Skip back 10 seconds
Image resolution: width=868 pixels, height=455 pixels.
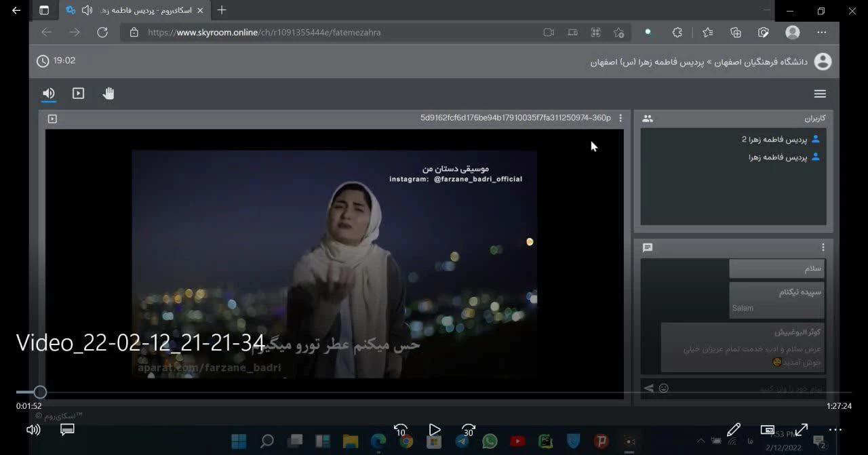[400, 430]
